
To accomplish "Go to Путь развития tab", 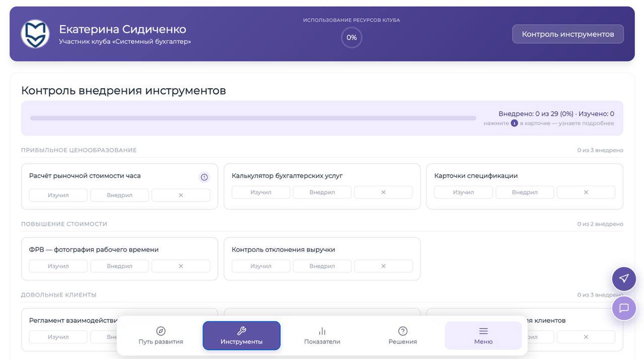I will coord(161,336).
